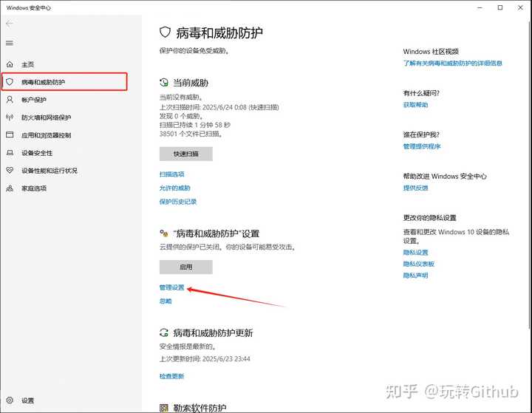Open 家庭选项 in sidebar

pos(33,188)
